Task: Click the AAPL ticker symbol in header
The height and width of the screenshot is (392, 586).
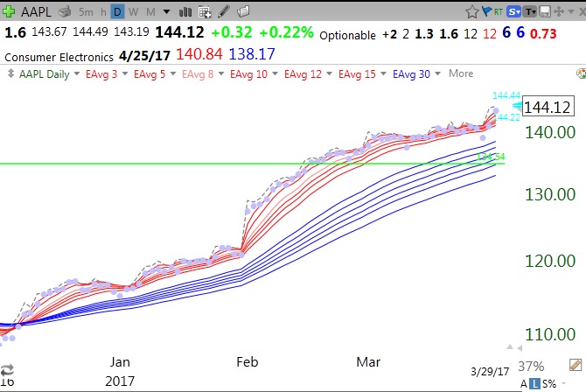Action: pyautogui.click(x=36, y=12)
